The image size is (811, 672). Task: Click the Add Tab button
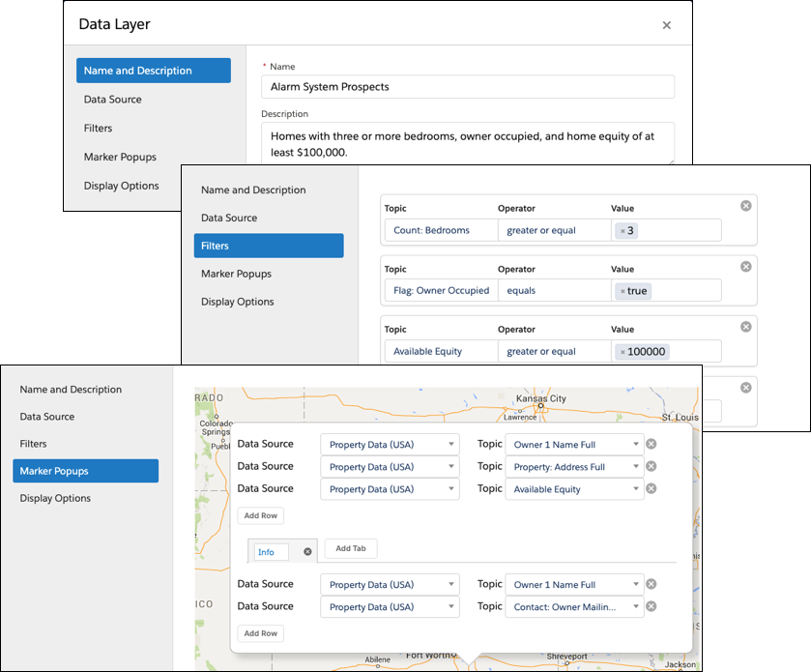tap(350, 548)
